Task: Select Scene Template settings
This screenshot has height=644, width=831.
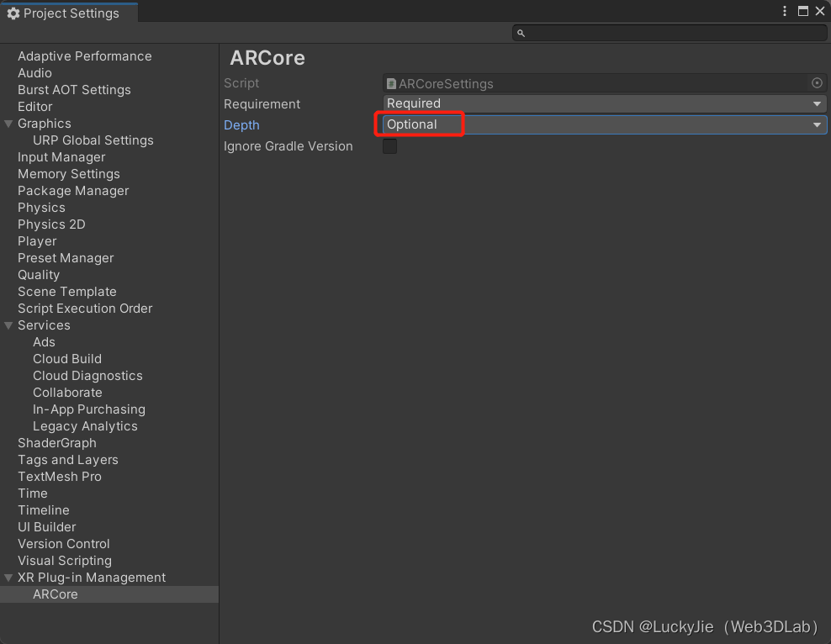Action: [x=66, y=292]
